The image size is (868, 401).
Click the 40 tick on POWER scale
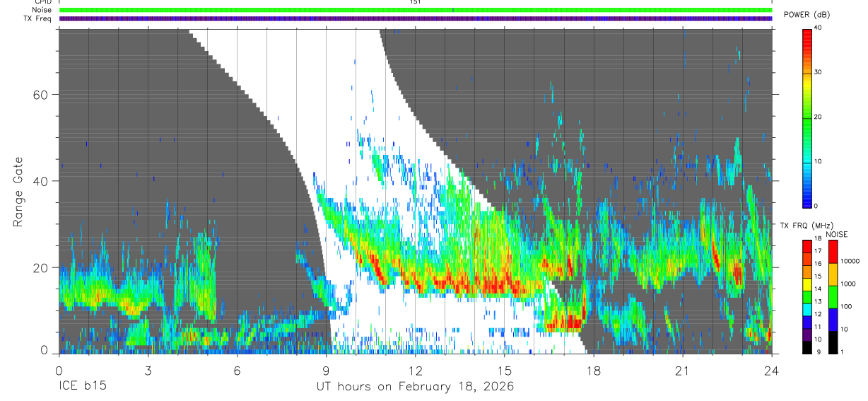click(x=819, y=28)
